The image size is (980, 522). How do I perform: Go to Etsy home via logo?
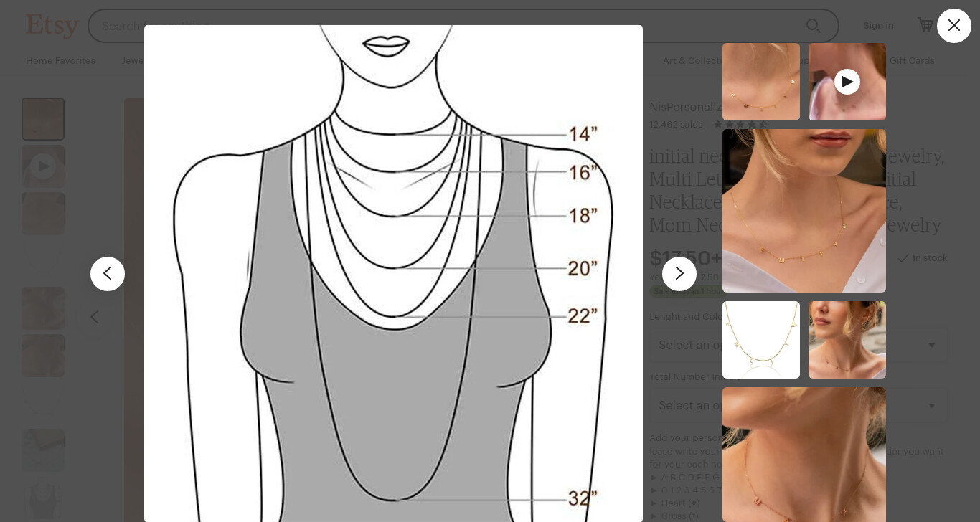point(52,26)
